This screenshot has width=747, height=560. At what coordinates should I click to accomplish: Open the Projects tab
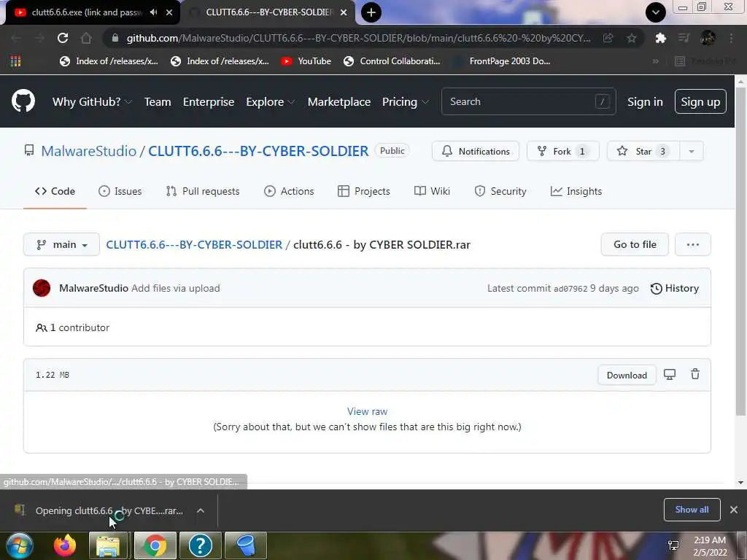363,192
